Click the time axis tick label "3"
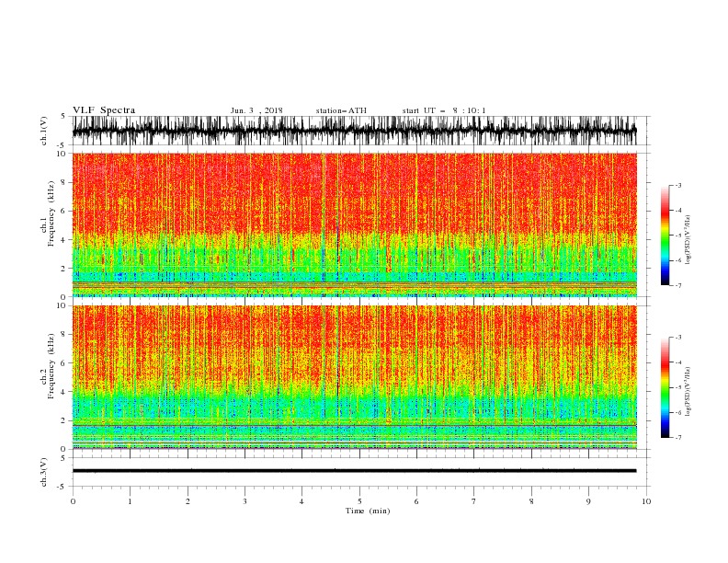 coord(245,501)
